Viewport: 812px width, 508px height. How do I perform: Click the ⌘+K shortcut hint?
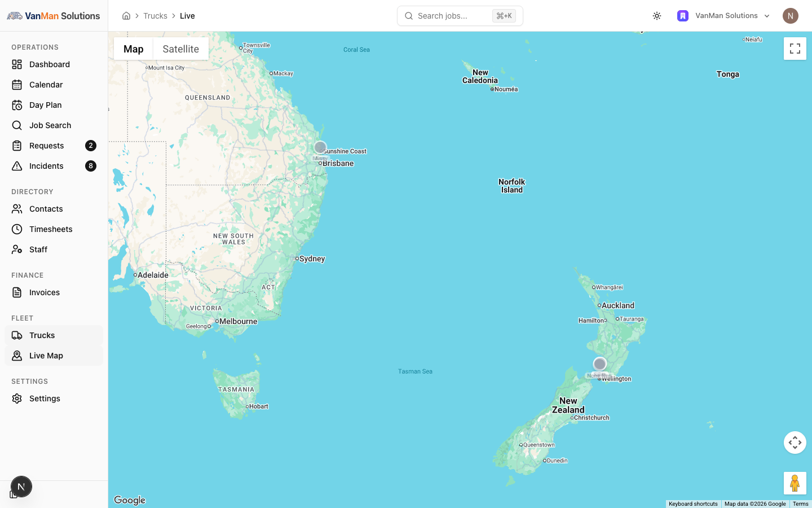click(504, 16)
